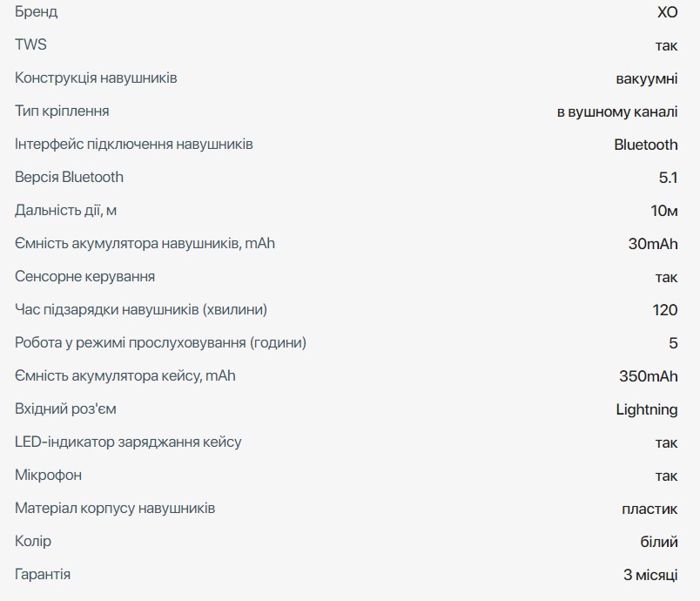700x601 pixels.
Task: Select the color value "білий"
Action: 658,542
